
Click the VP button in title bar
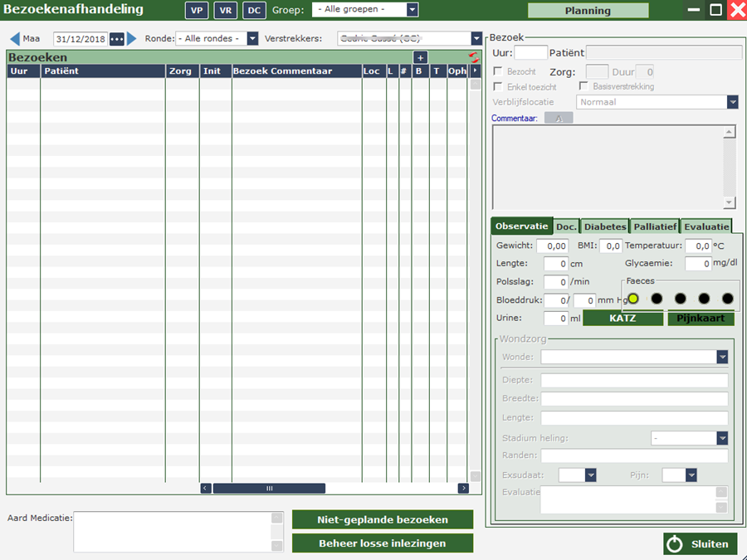click(x=195, y=11)
